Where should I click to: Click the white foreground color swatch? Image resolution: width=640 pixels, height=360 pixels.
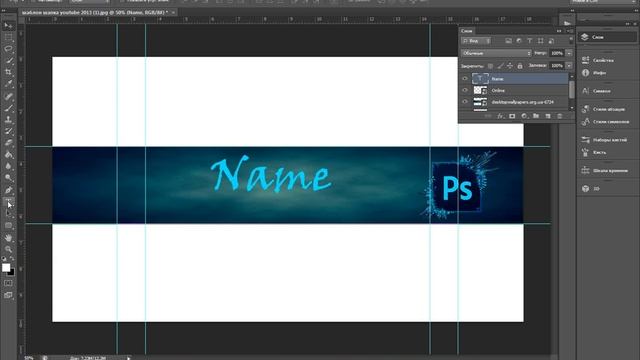tap(6, 267)
